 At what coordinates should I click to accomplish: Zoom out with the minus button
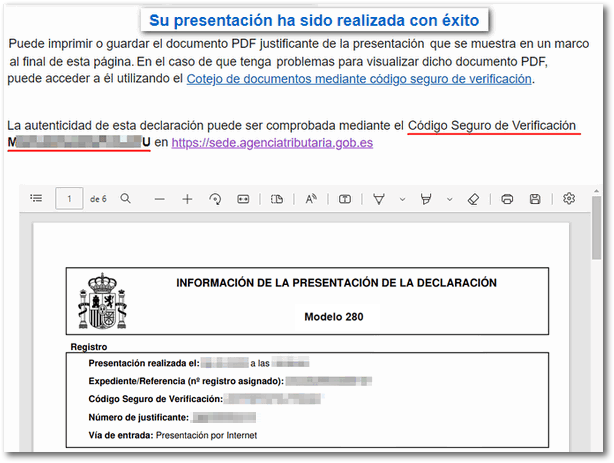click(159, 199)
